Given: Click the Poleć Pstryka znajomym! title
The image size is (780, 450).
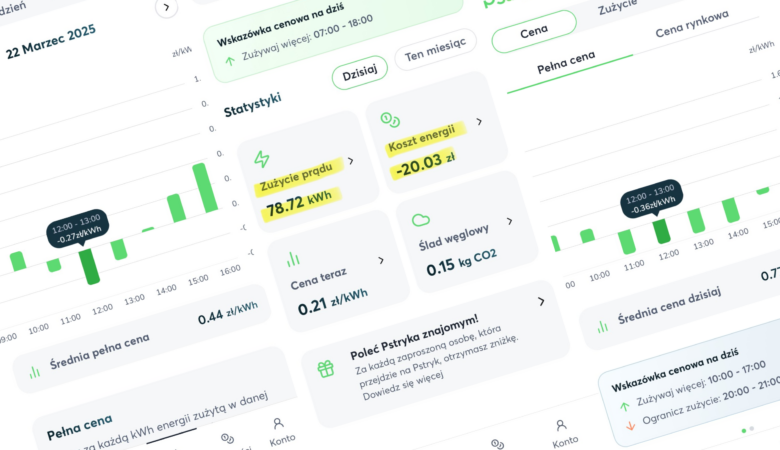Looking at the screenshot, I should (x=414, y=337).
